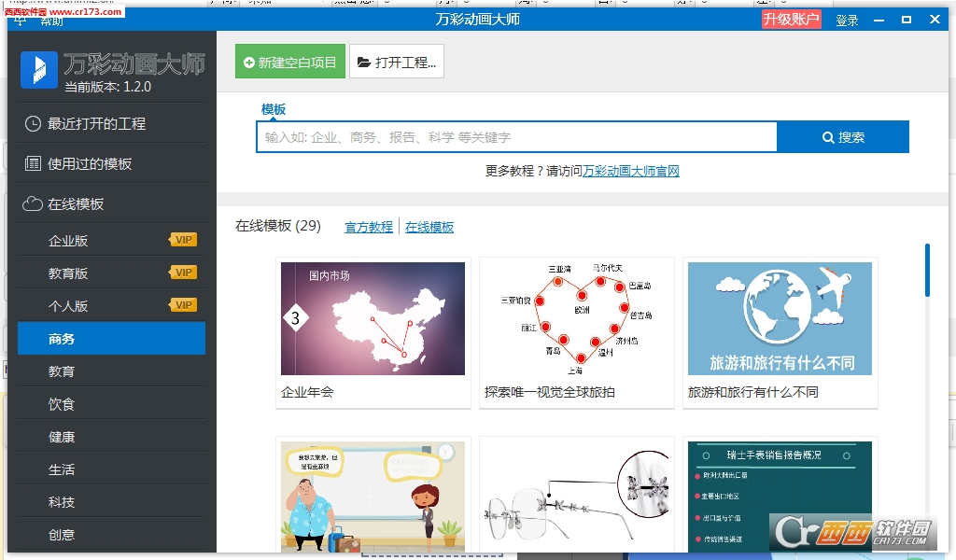Click the magnifier icon on 搜索 button
This screenshot has width=956, height=560.
[x=826, y=136]
